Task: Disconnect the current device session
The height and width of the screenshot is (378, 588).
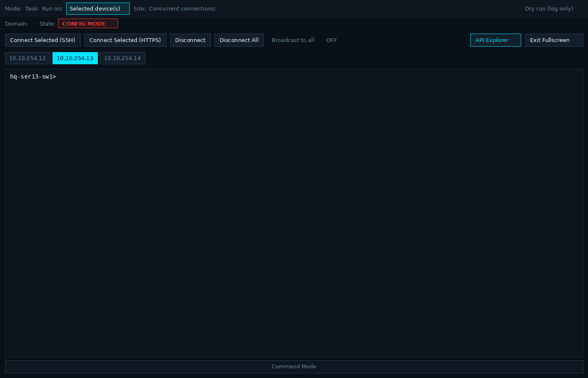Action: (190, 40)
